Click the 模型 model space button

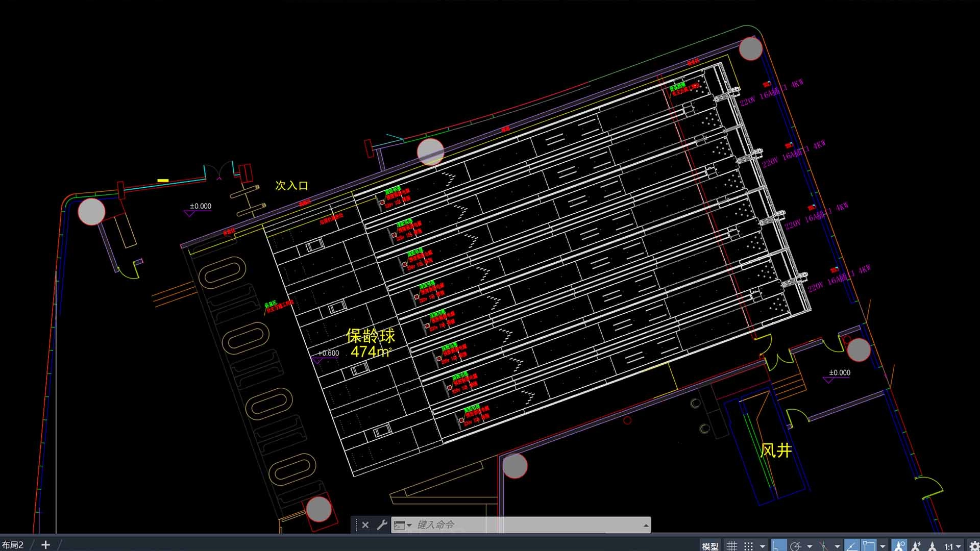pyautogui.click(x=710, y=546)
